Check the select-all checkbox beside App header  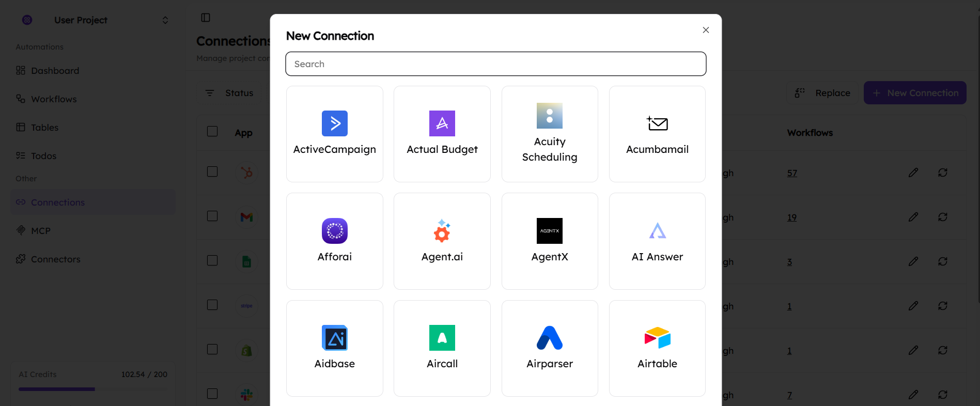[212, 131]
